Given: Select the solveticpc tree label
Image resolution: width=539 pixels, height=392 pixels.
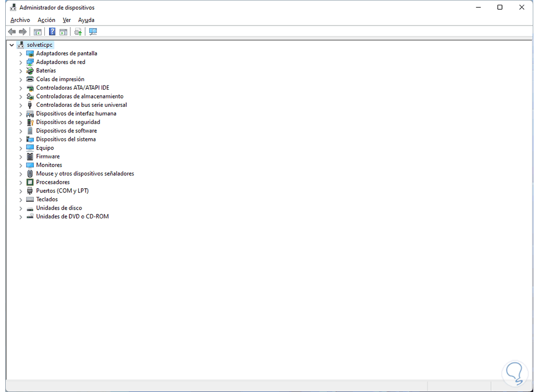Looking at the screenshot, I should tap(40, 45).
